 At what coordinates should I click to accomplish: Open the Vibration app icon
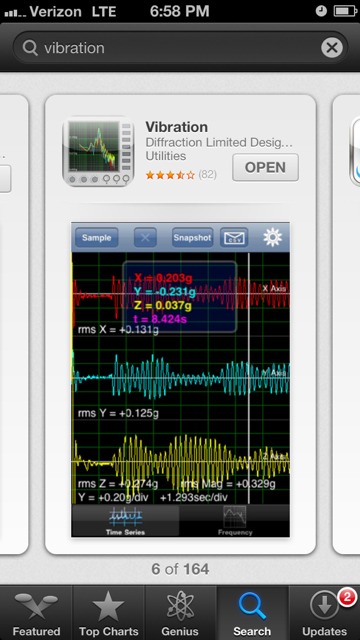point(98,151)
